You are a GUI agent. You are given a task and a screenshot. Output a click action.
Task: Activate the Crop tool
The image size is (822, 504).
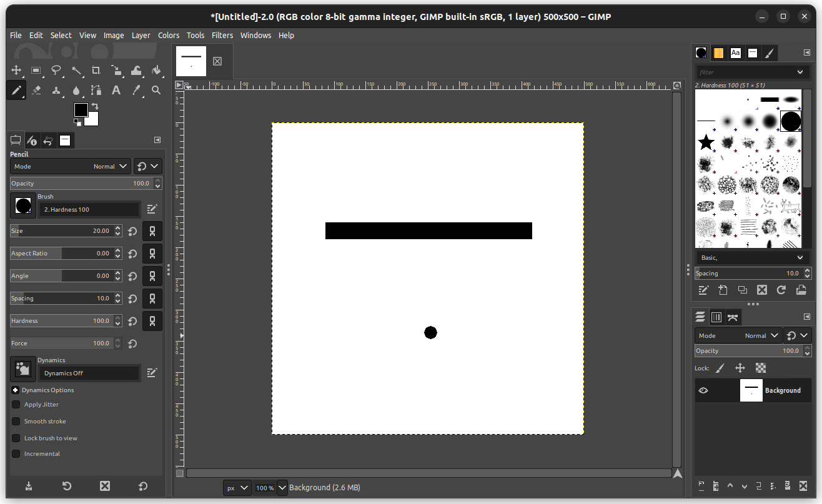pyautogui.click(x=96, y=71)
